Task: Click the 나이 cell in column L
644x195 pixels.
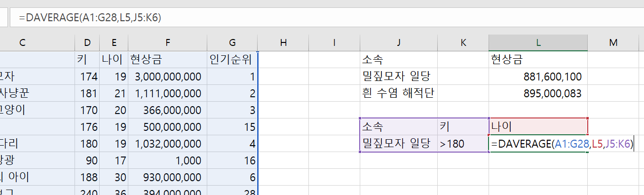Action: (538, 127)
